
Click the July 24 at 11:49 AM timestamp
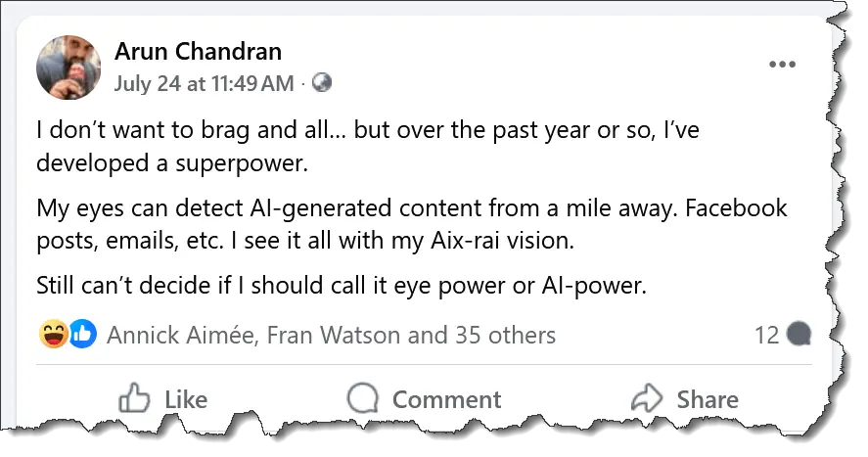[204, 83]
